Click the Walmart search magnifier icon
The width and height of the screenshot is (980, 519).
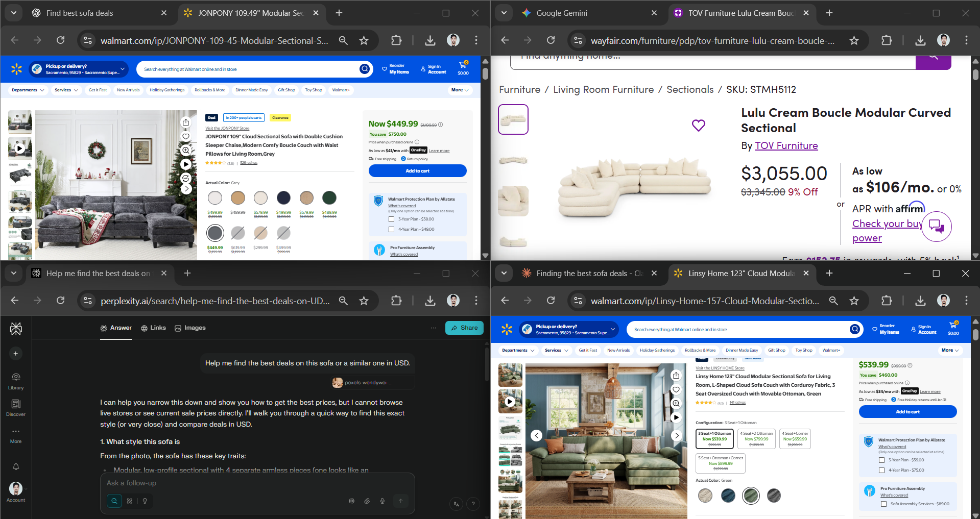(x=365, y=68)
